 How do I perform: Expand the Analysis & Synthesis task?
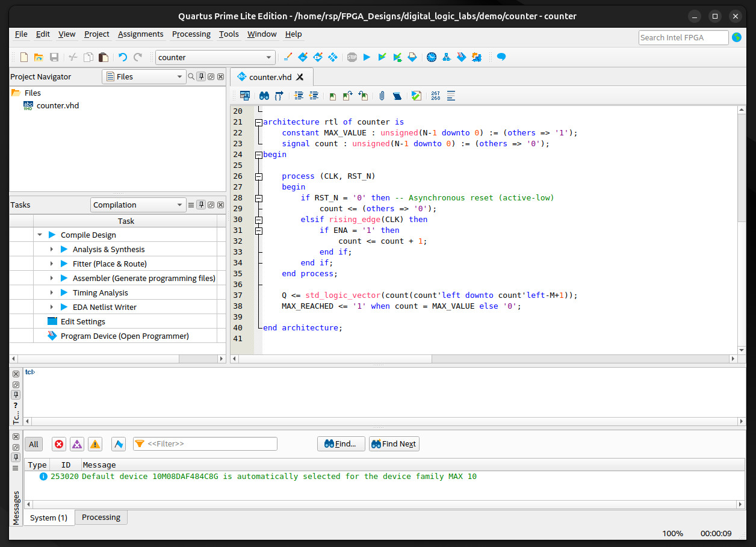click(x=52, y=249)
